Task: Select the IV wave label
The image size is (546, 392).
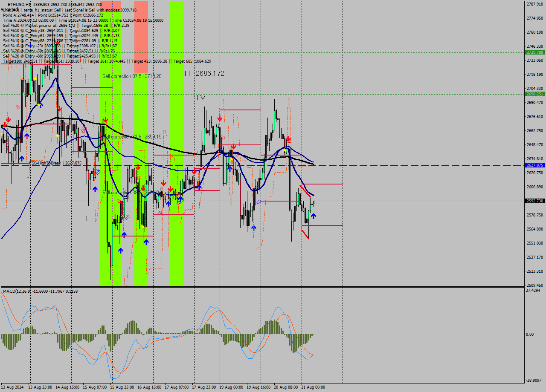Action: click(x=201, y=98)
